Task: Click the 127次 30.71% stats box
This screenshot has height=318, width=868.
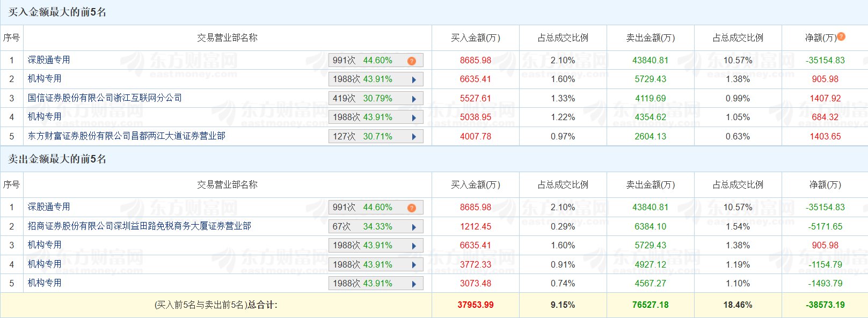Action: 376,136
